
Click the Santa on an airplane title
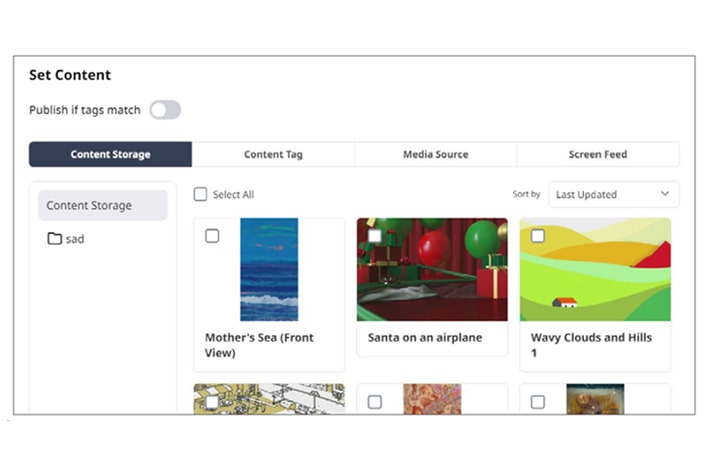[425, 338]
